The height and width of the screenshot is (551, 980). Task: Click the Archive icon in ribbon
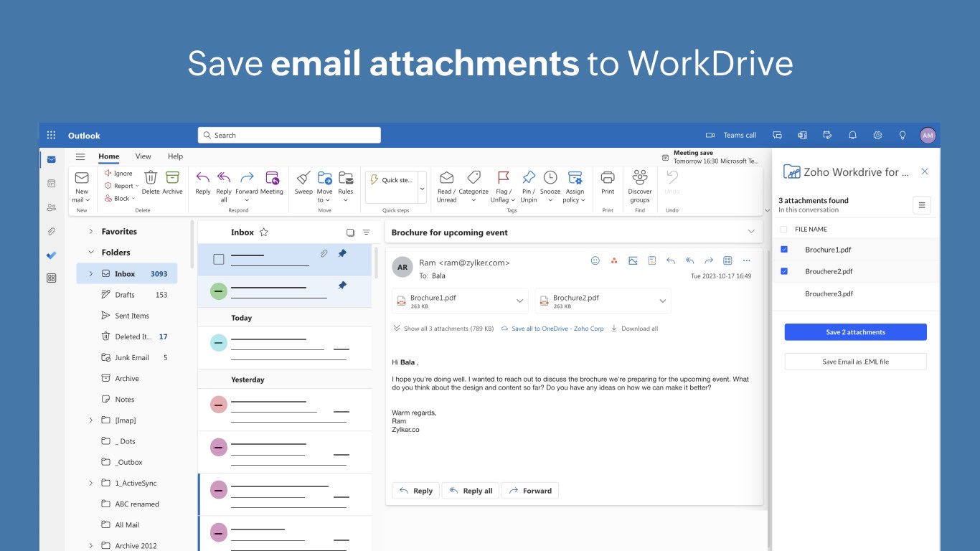pos(172,177)
